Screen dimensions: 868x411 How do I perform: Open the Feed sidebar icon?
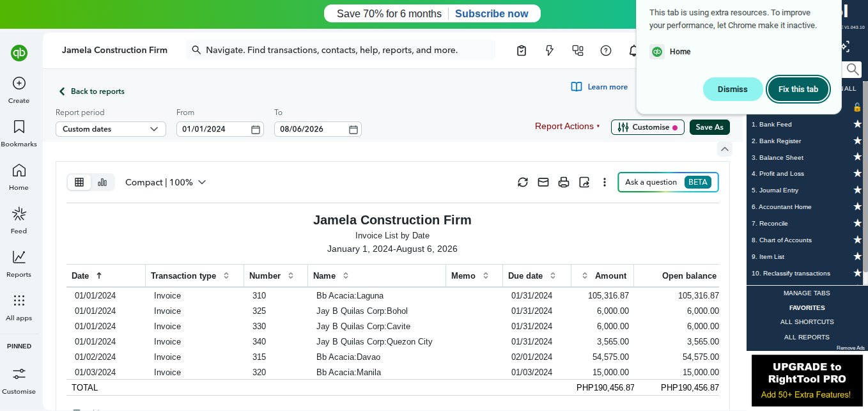(19, 213)
